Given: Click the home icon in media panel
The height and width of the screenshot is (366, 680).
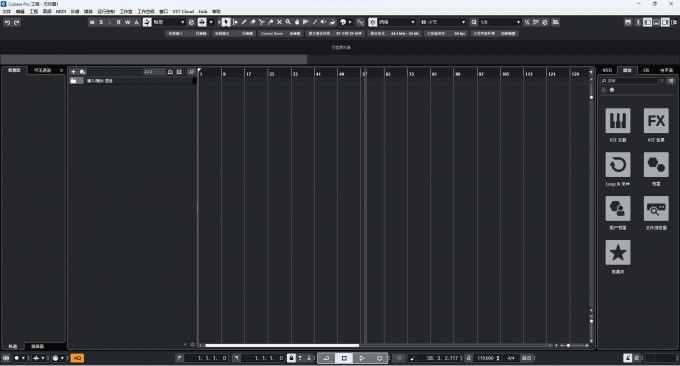Looking at the screenshot, I should (x=612, y=90).
